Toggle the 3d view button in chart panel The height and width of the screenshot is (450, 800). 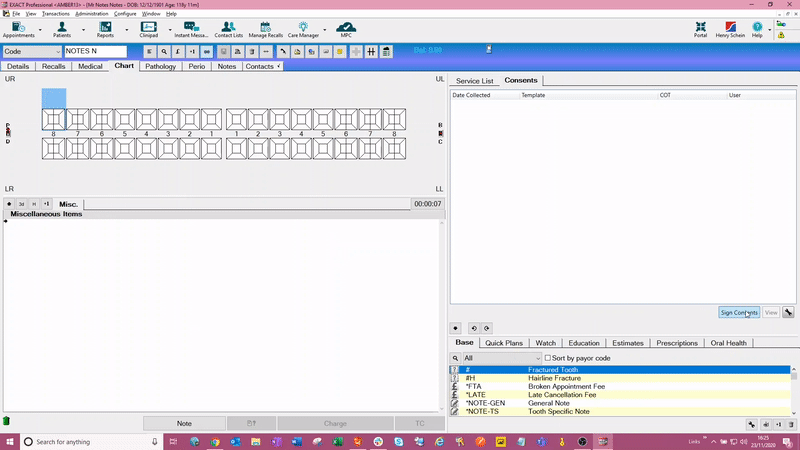[21, 204]
